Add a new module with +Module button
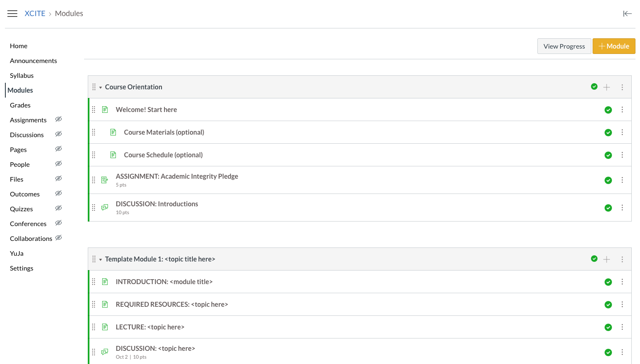The height and width of the screenshot is (364, 640). (x=614, y=46)
